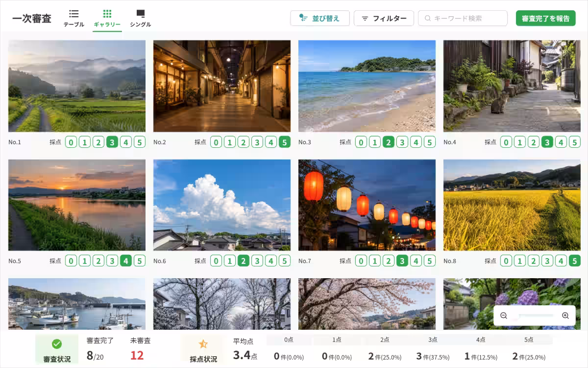Open the 並び替え sort options
The image size is (588, 368).
[320, 18]
